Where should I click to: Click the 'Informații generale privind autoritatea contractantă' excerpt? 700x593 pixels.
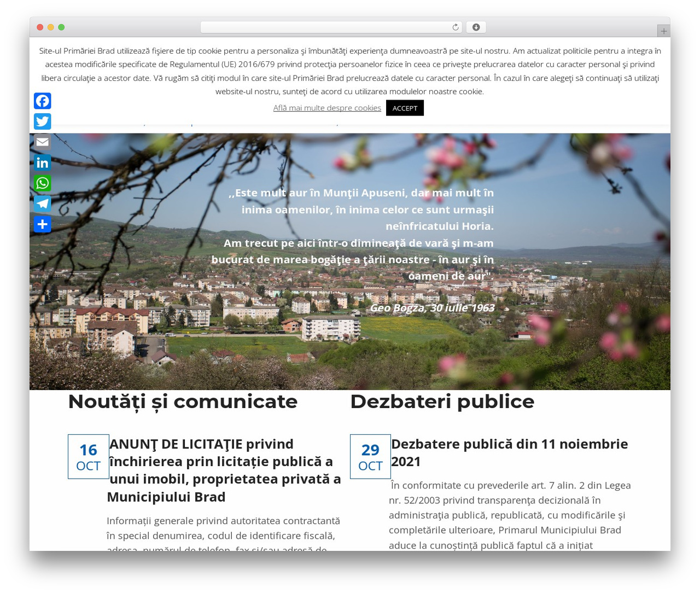pyautogui.click(x=223, y=535)
